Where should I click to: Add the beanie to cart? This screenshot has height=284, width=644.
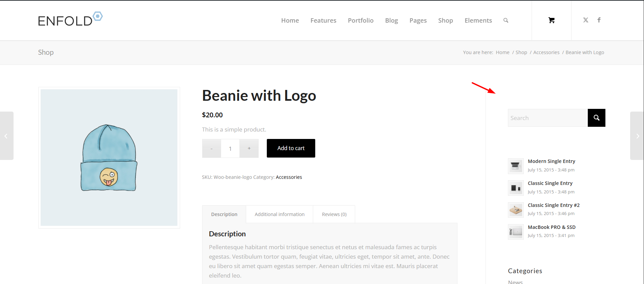coord(291,148)
